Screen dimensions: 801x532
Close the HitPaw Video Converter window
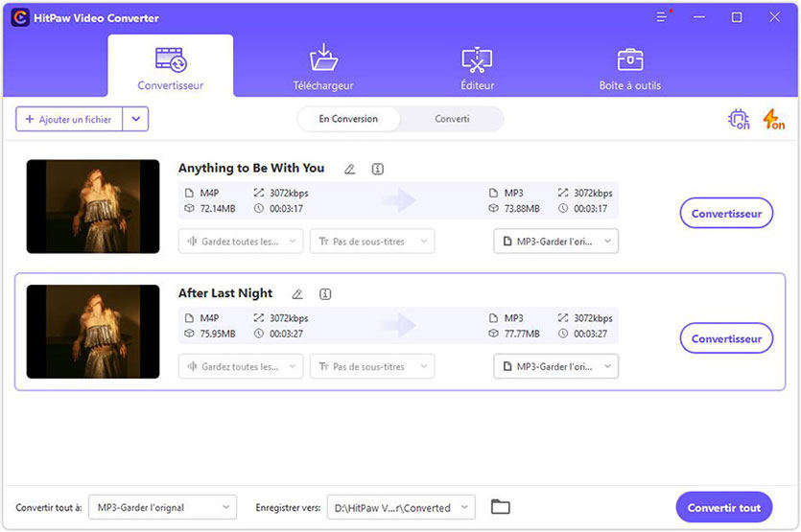774,17
